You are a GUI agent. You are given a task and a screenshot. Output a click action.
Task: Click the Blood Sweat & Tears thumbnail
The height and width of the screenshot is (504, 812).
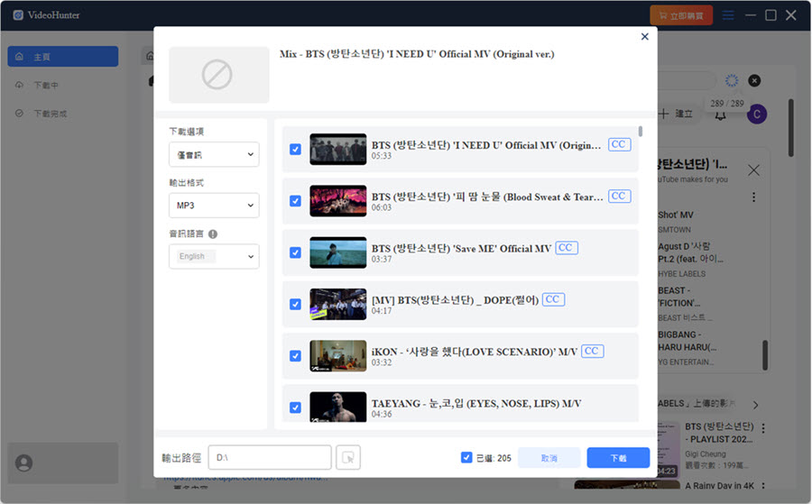337,201
